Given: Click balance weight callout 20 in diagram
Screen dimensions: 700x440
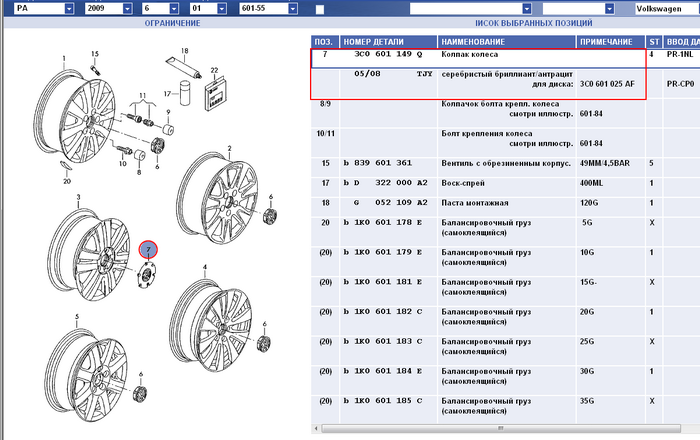Looking at the screenshot, I should pos(67,181).
